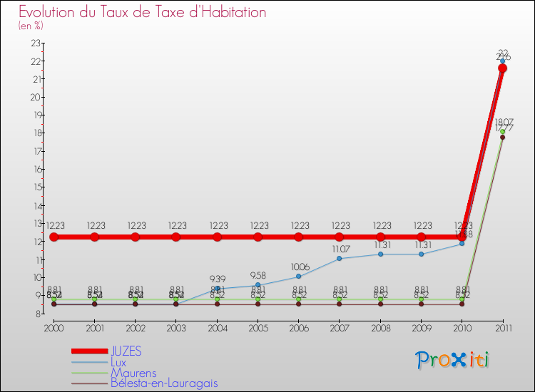The image size is (535, 392).
Task: Click the Lux blue data point for 2011
Action: click(502, 61)
